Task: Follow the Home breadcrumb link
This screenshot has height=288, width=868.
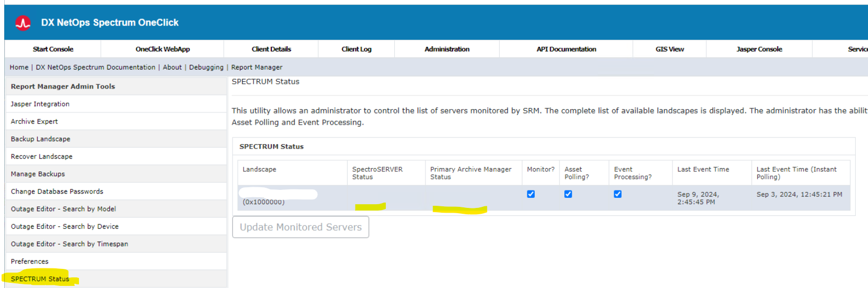Action: tap(19, 67)
